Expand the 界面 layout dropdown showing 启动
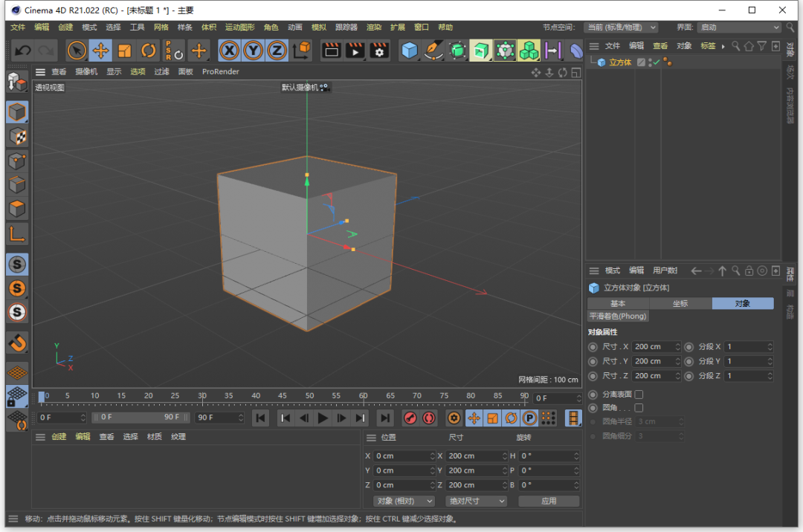Viewport: 803px width, 532px height. point(739,27)
